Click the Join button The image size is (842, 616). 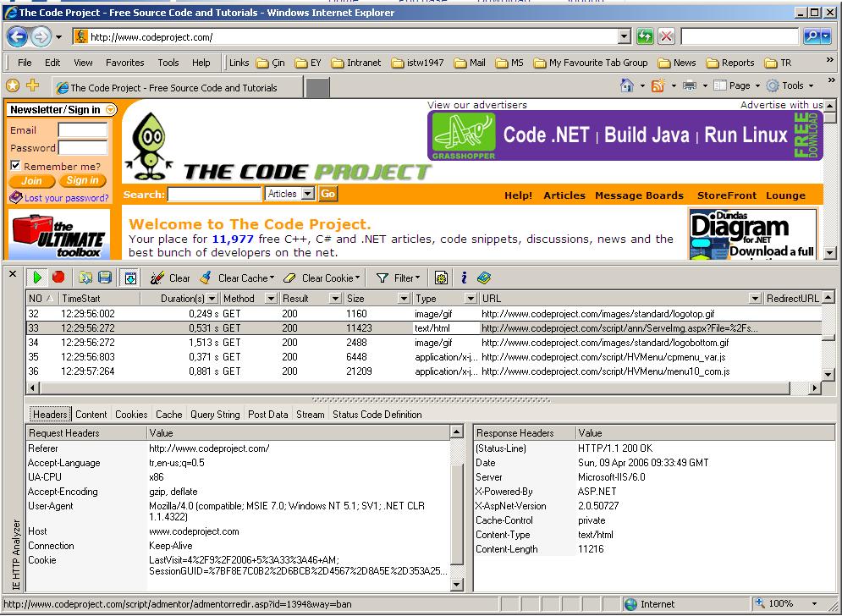tap(31, 181)
